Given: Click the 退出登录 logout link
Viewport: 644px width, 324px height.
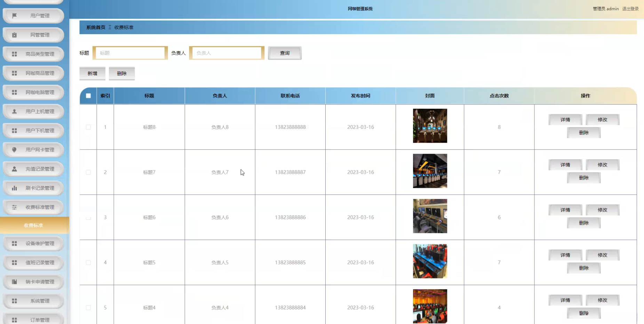Looking at the screenshot, I should point(630,9).
